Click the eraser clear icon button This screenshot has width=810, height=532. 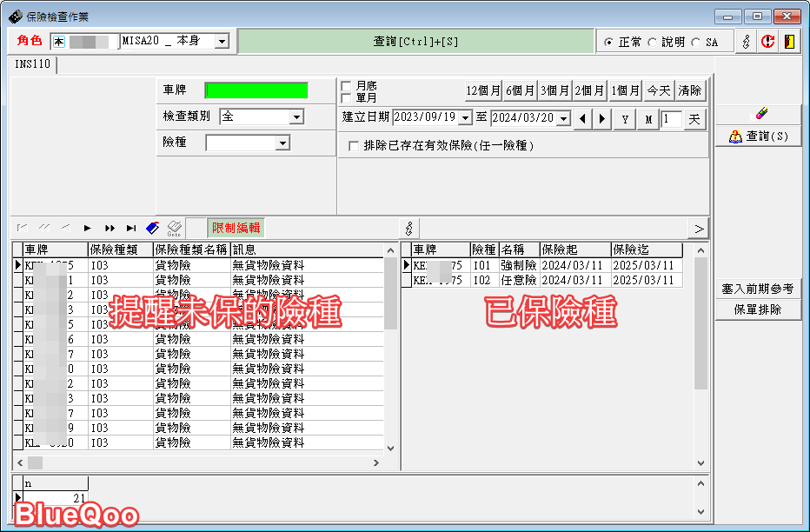(757, 114)
